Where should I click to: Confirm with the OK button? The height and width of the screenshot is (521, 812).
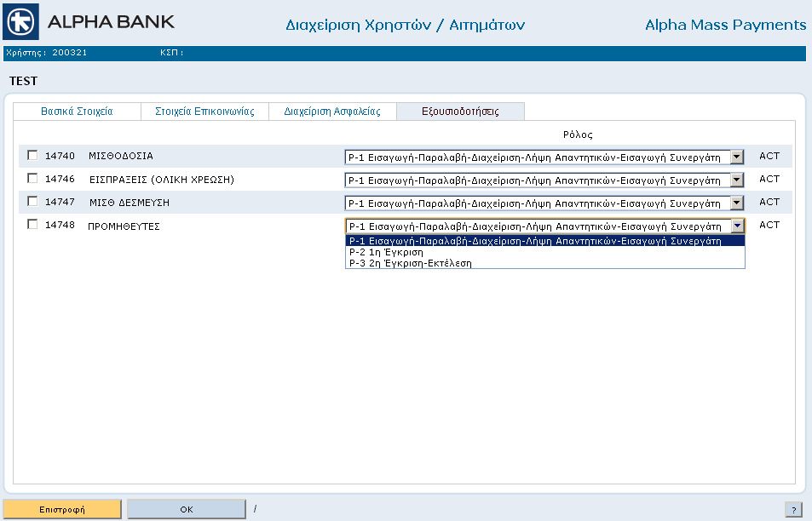pos(187,509)
